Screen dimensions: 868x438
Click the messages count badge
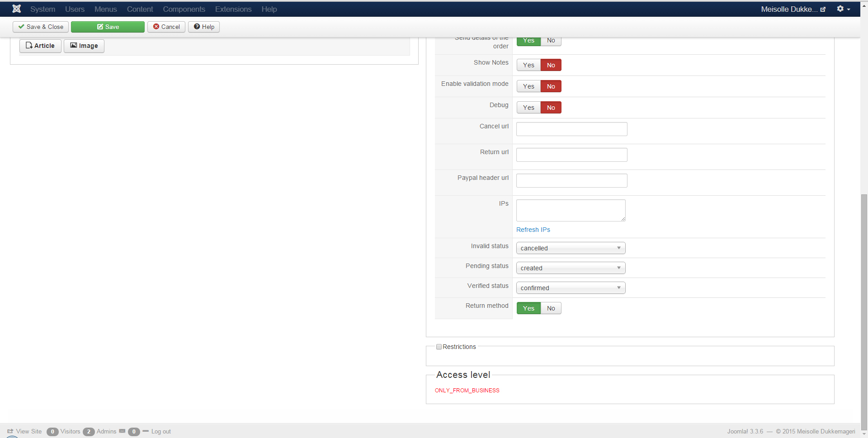click(134, 432)
